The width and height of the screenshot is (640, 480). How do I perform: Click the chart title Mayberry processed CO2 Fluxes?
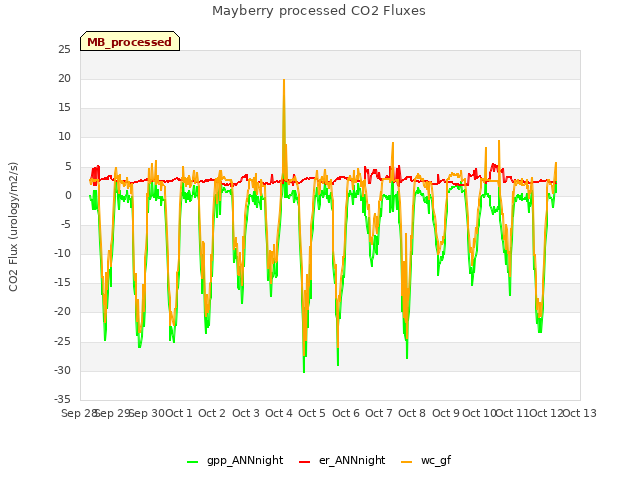(x=319, y=11)
